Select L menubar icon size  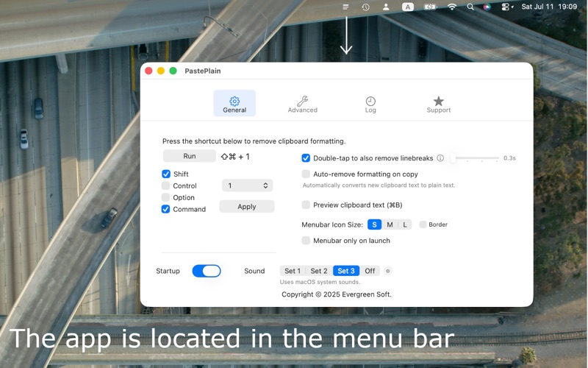click(405, 224)
